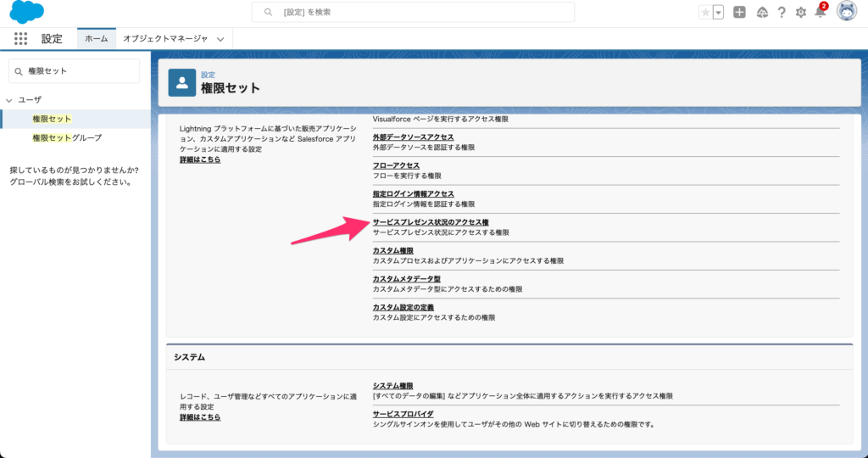Open the user profile avatar
Image resolution: width=868 pixels, height=458 pixels.
pyautogui.click(x=846, y=12)
